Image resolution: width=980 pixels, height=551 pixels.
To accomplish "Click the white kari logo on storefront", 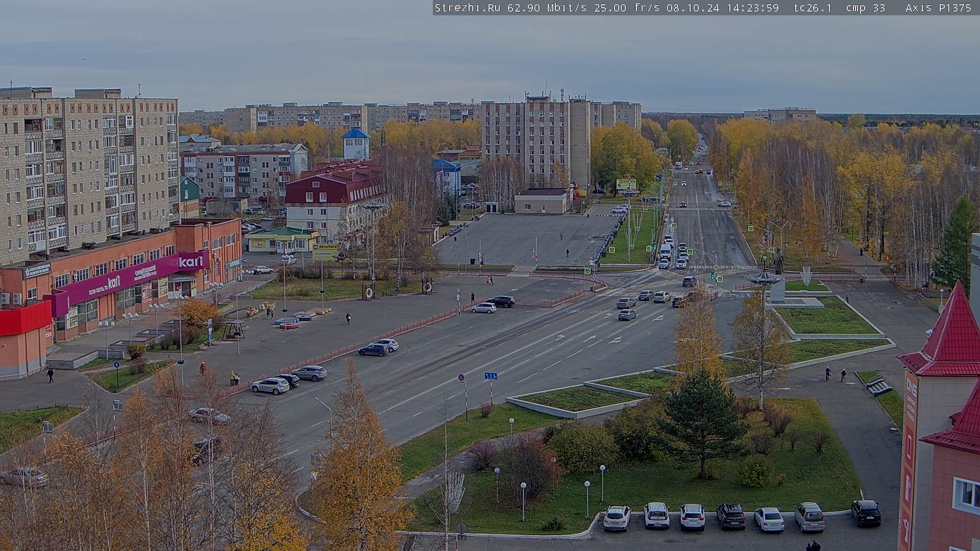I will tap(190, 261).
